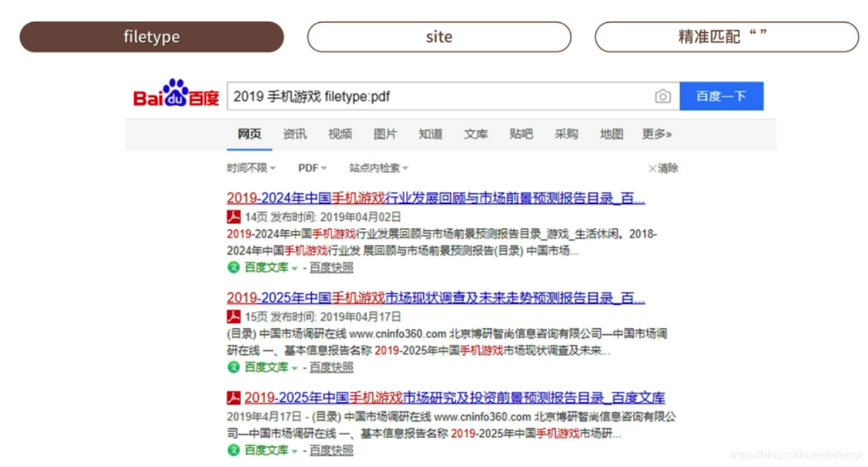Image resolution: width=868 pixels, height=467 pixels.
Task: Activate the 精准匹配 pill option
Action: tap(726, 37)
